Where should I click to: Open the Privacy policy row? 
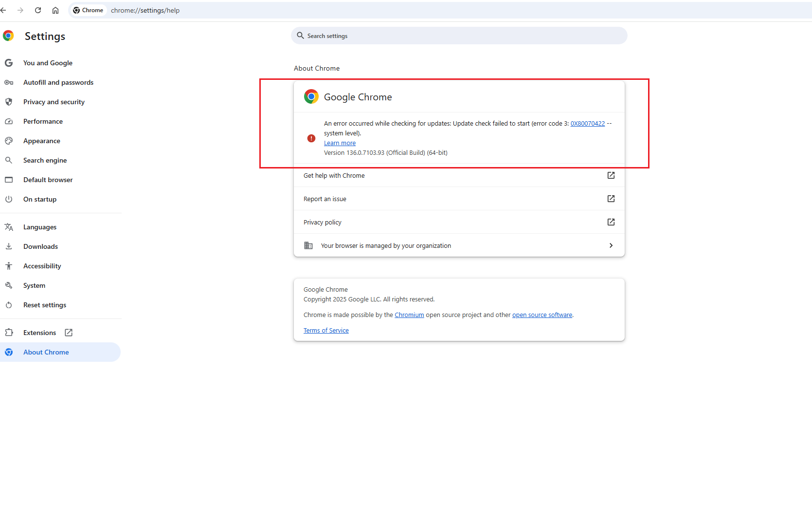459,222
